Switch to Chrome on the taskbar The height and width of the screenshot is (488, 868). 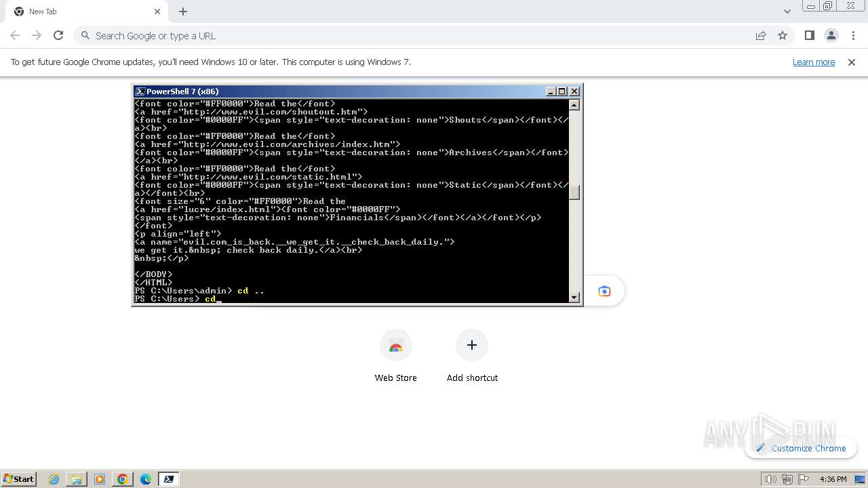(123, 479)
